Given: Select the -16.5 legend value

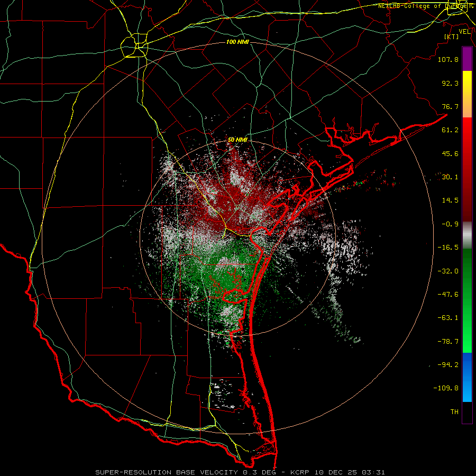Looking at the screenshot, I should [448, 248].
